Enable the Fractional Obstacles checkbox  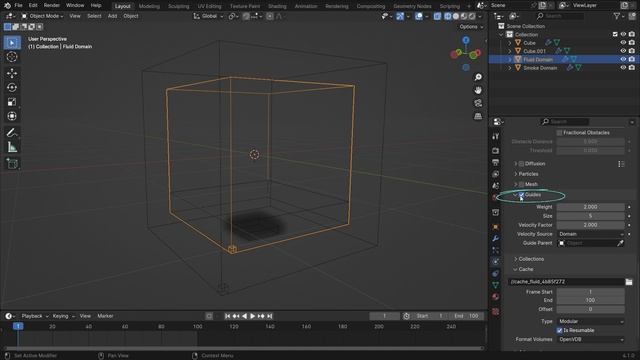[x=560, y=133]
